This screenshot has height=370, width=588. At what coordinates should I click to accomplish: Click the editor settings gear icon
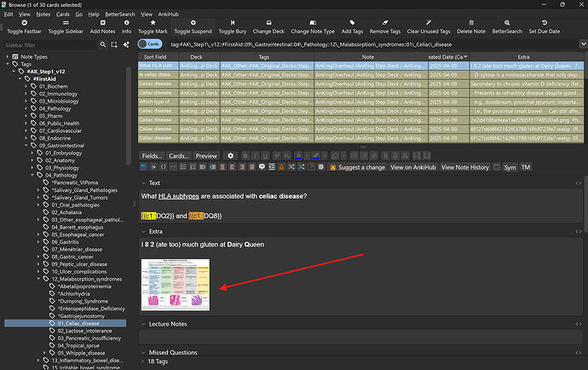[230, 156]
